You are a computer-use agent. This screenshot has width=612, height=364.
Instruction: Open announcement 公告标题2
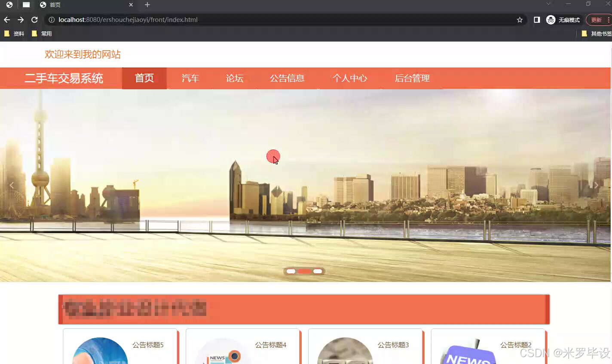click(x=516, y=345)
